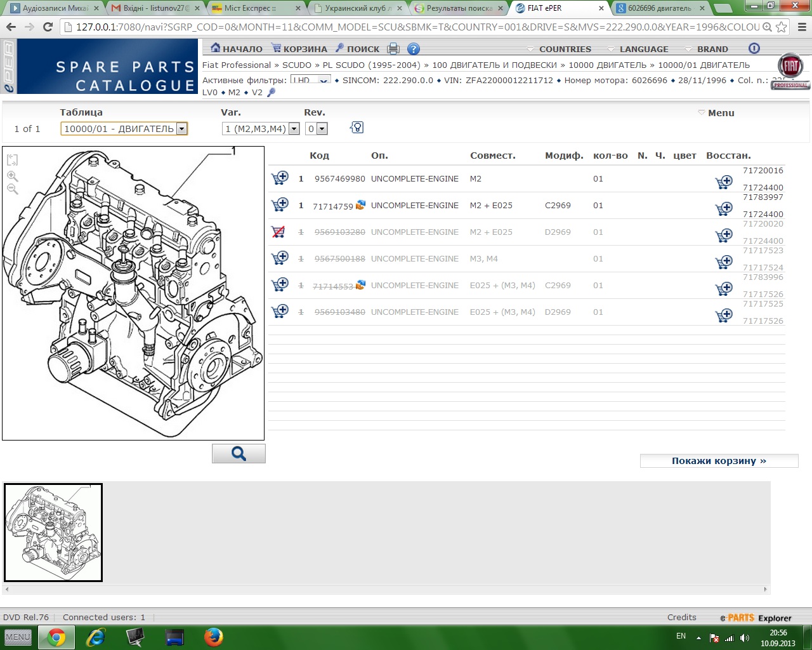Click the magnifier search button under diagram
The width and height of the screenshot is (812, 650).
click(x=239, y=453)
